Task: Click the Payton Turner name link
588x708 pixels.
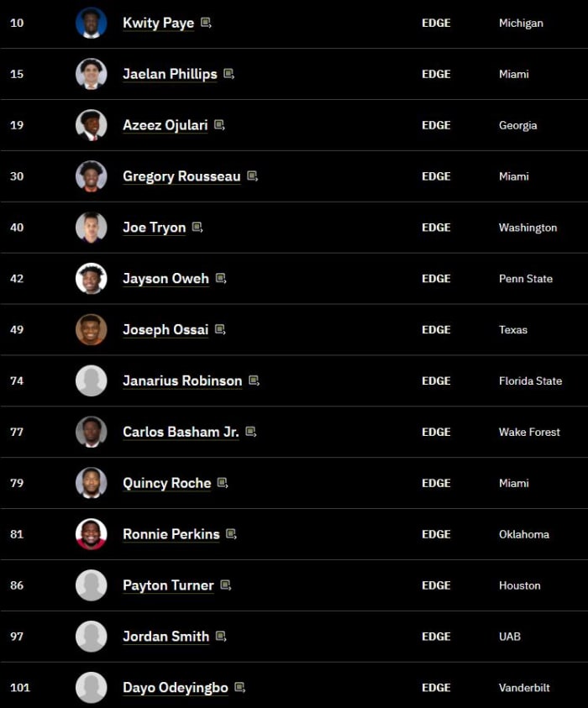Action: click(168, 585)
